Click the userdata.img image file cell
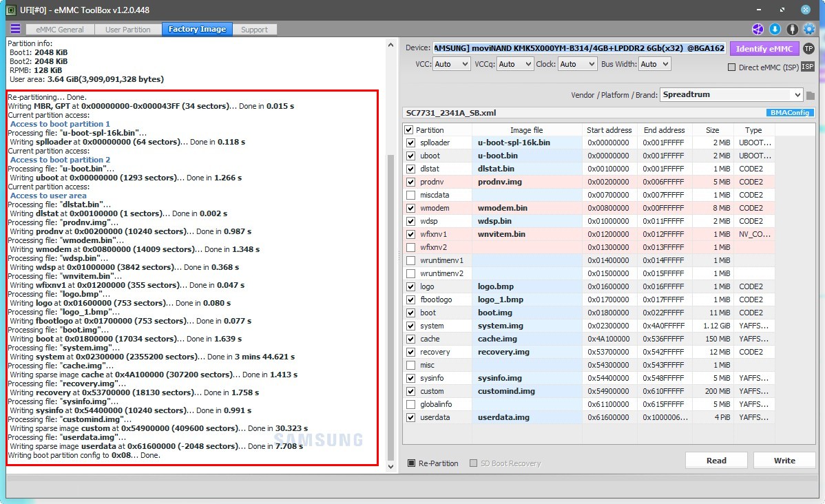 (527, 417)
